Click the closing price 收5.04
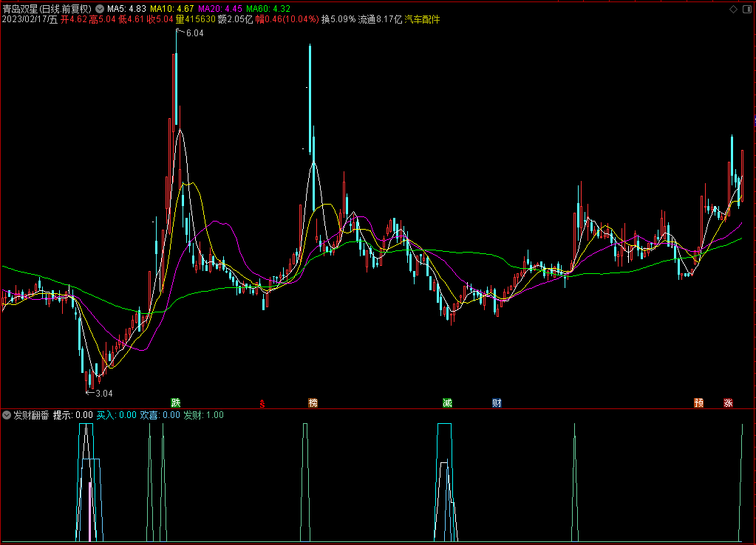The height and width of the screenshot is (545, 756). coord(160,19)
